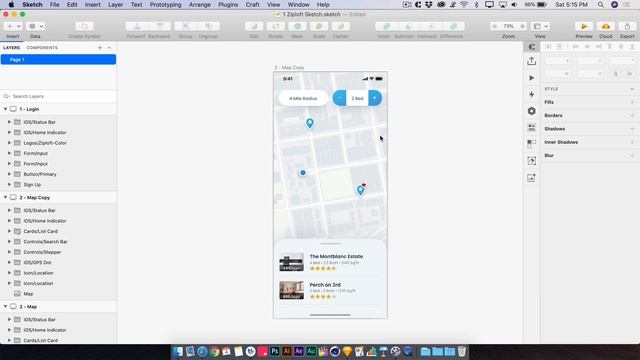Screen dimensions: 640x360
Task: Click the Flatten toolbar icon
Action: click(x=341, y=27)
